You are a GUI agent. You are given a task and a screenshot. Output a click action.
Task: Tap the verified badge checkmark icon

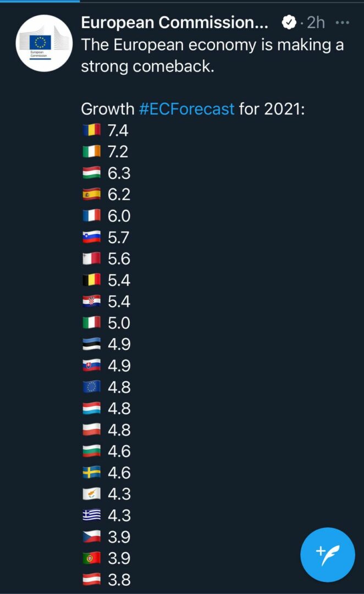coord(289,23)
